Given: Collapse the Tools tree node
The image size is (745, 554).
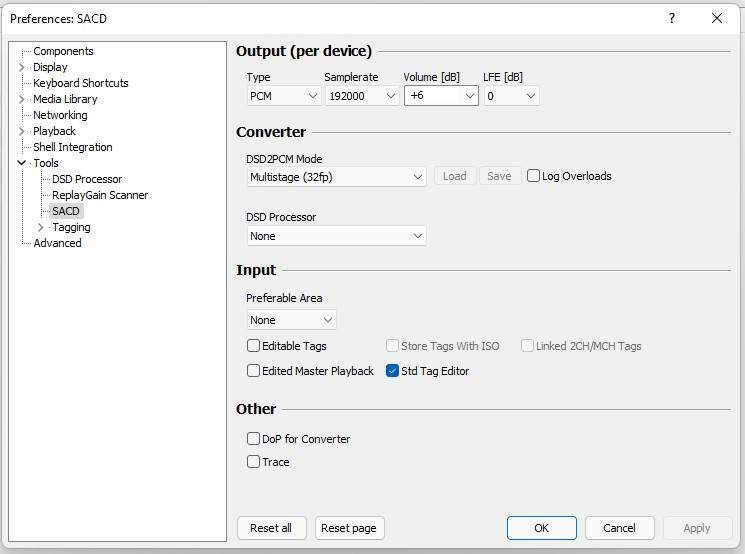Looking at the screenshot, I should point(22,163).
